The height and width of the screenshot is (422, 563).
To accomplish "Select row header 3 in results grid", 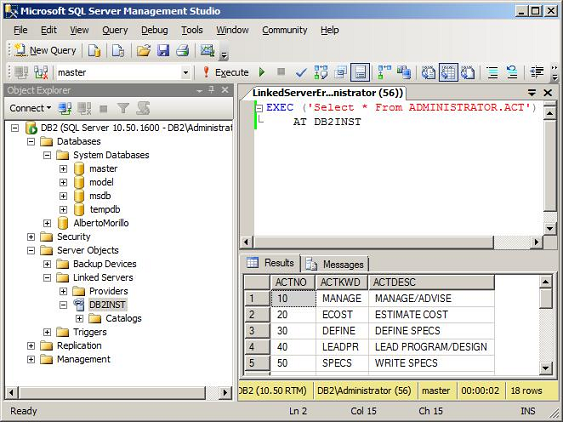I will tap(257, 331).
